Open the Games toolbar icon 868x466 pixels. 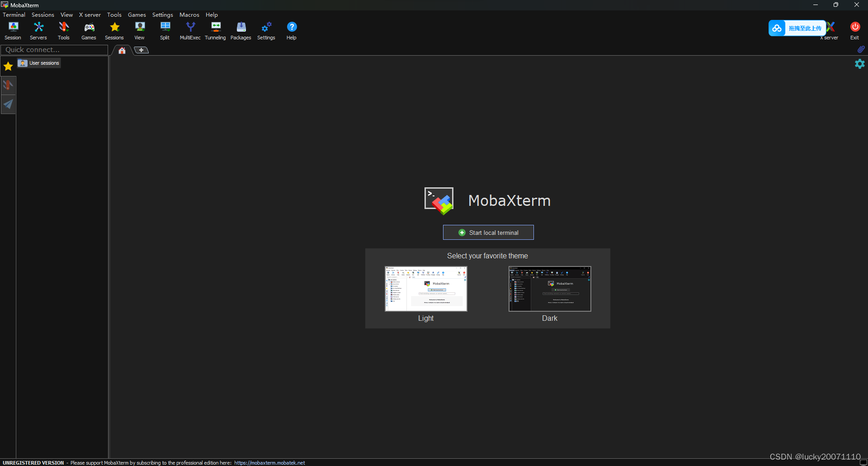click(89, 31)
